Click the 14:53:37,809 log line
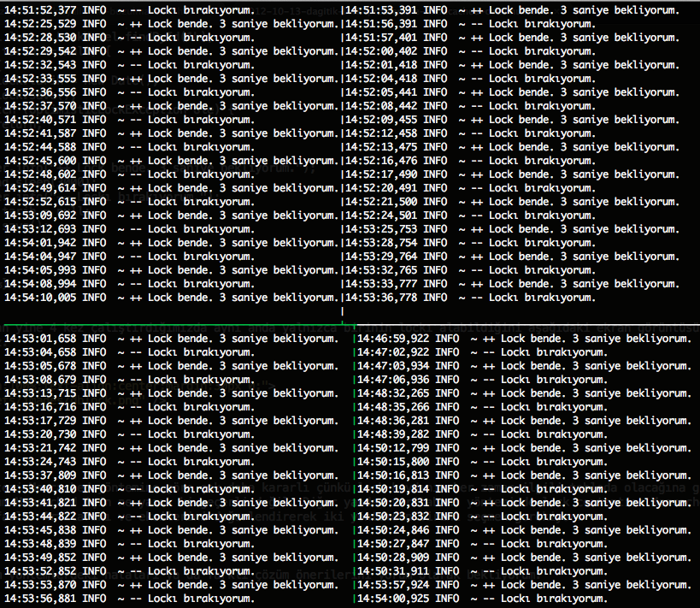The height and width of the screenshot is (608, 700). tap(172, 475)
